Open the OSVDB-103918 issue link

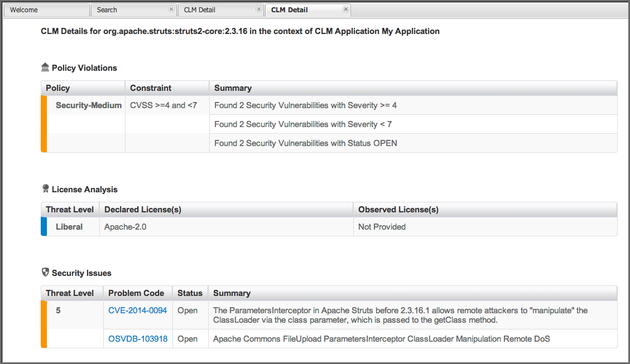click(138, 338)
